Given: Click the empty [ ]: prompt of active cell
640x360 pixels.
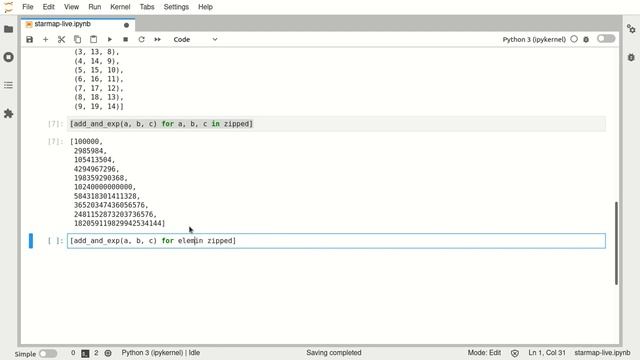Looking at the screenshot, I should point(56,241).
